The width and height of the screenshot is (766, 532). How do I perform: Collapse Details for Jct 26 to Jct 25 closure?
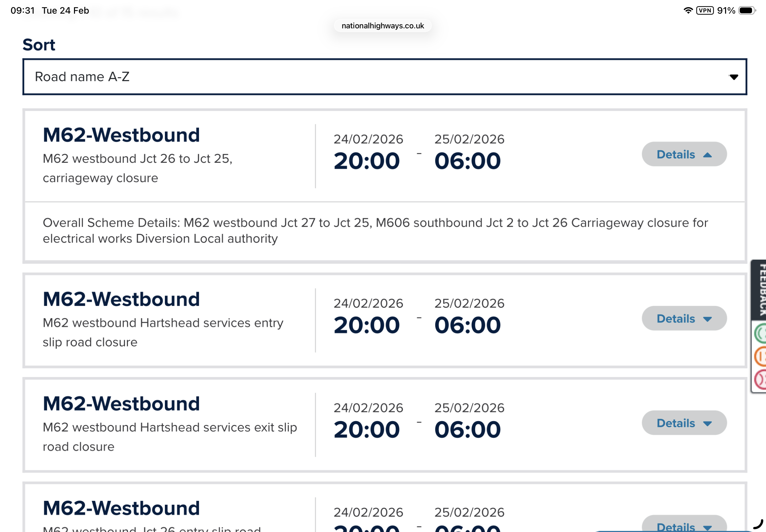tap(684, 154)
